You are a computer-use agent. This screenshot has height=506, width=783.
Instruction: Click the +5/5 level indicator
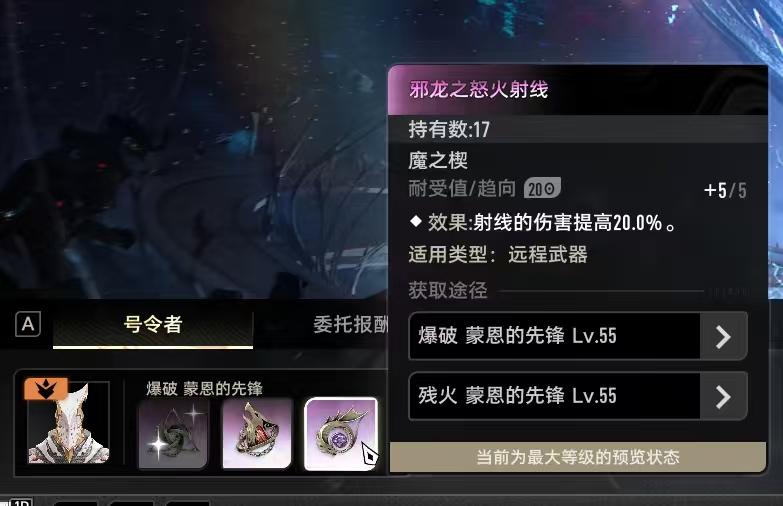725,190
